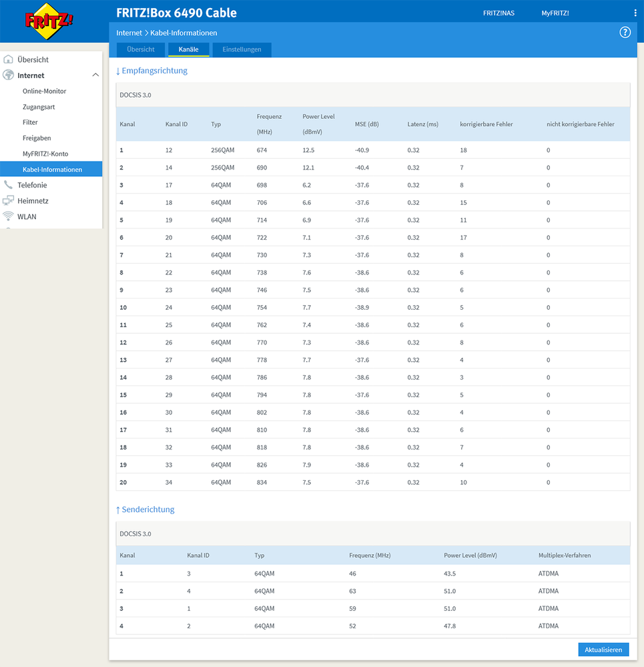Click frequency 778 in channel 13 row

262,360
